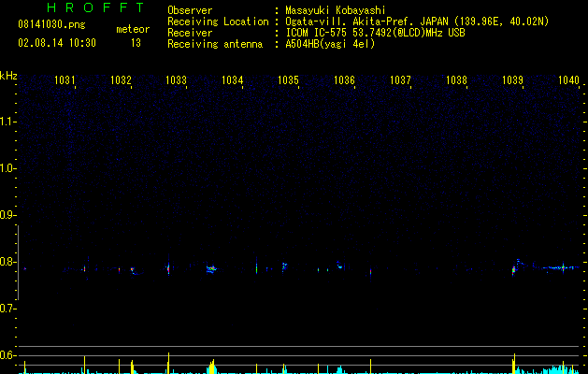Select the filename 08141030.png

pos(51,25)
